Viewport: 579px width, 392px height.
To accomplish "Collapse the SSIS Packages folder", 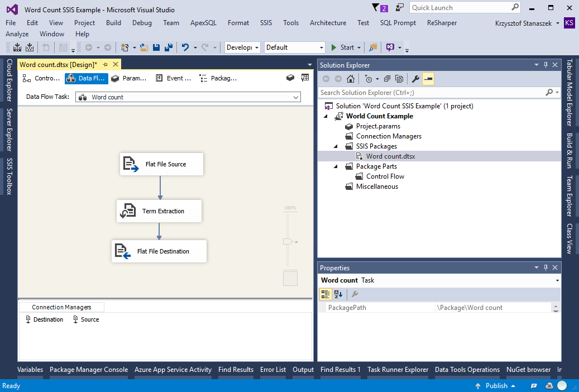I will coord(336,146).
